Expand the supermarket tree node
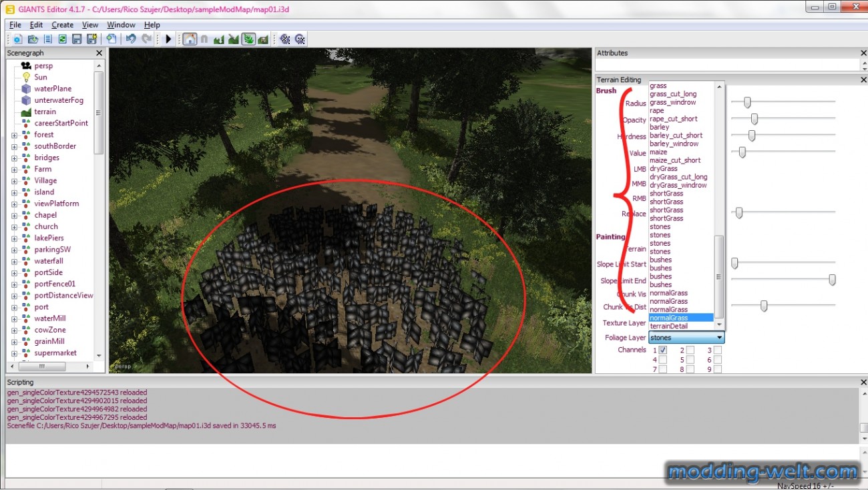The image size is (868, 490). pos(15,353)
